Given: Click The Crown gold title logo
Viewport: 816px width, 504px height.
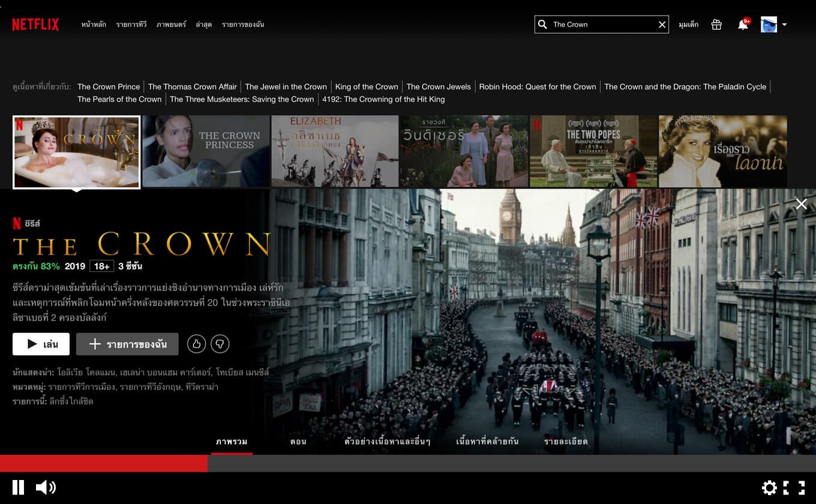Looking at the screenshot, I should [x=142, y=244].
